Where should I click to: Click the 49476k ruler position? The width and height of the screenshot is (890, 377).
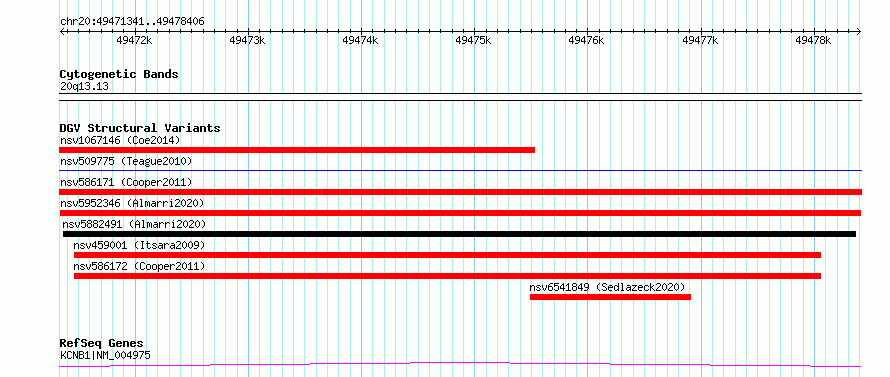point(587,41)
